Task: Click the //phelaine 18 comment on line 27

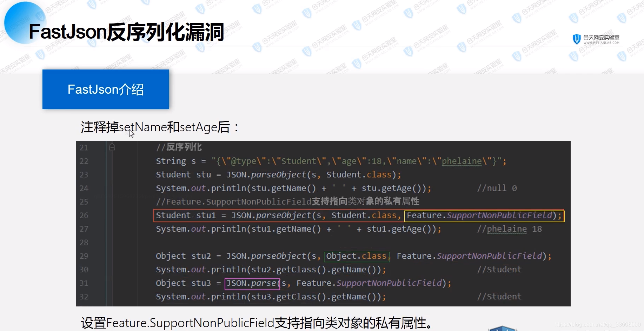Action: point(510,229)
